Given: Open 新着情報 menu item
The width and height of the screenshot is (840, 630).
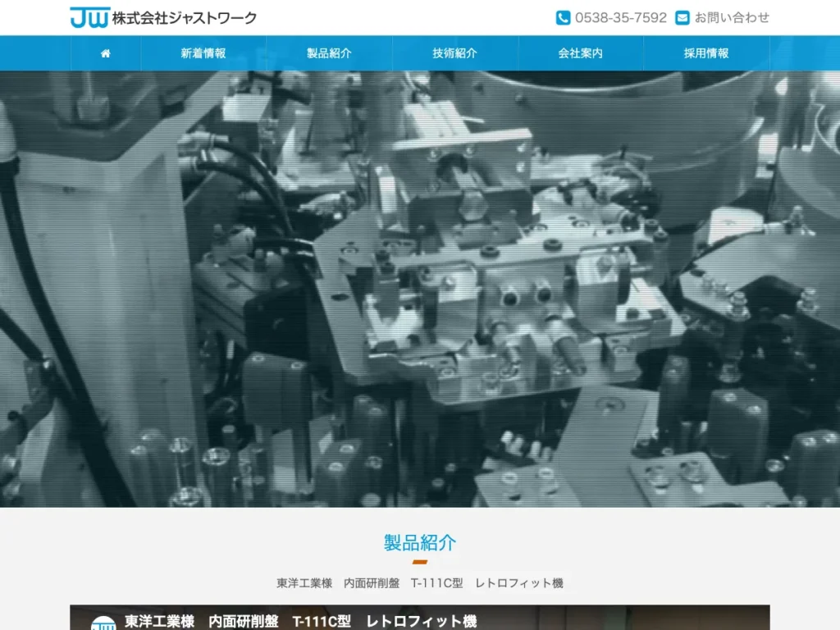Looking at the screenshot, I should click(x=203, y=53).
